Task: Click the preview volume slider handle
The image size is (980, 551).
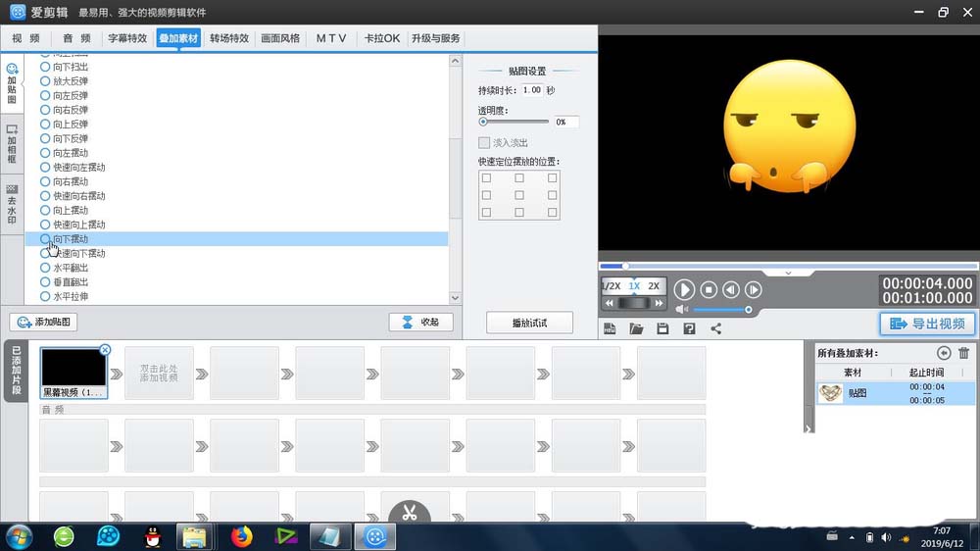Action: pos(748,310)
